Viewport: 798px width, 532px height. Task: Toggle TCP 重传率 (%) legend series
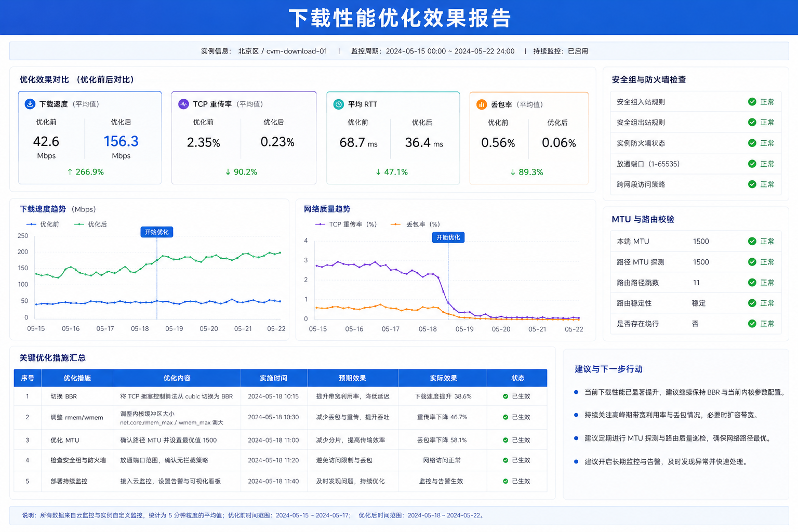(346, 224)
